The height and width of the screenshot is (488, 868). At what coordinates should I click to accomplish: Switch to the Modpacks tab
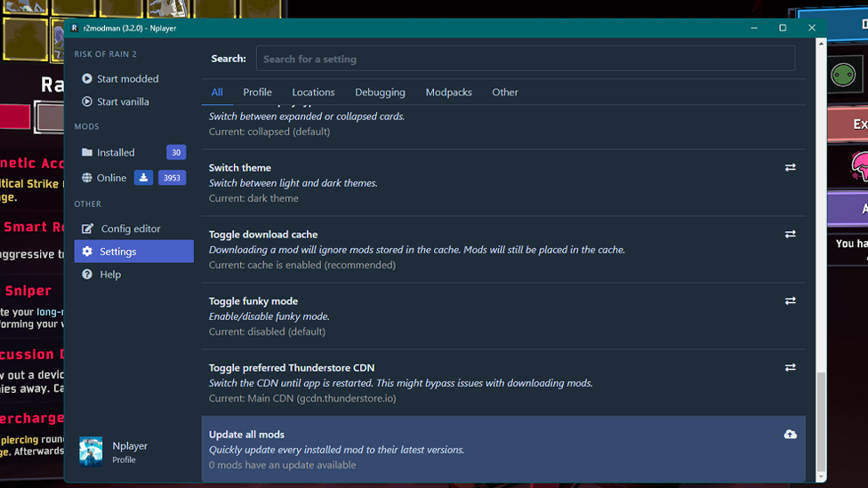[448, 92]
